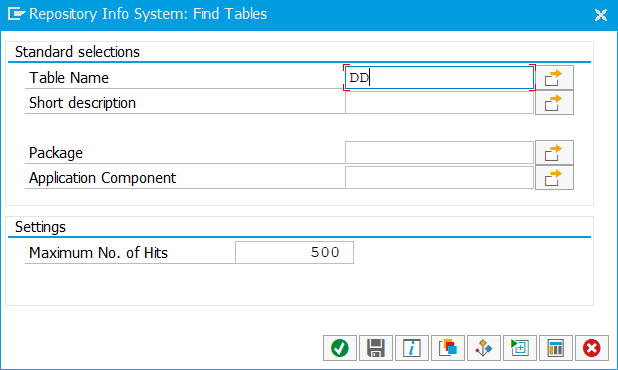Close the Find Tables dialog window
This screenshot has width=618, height=370.
coord(601,15)
